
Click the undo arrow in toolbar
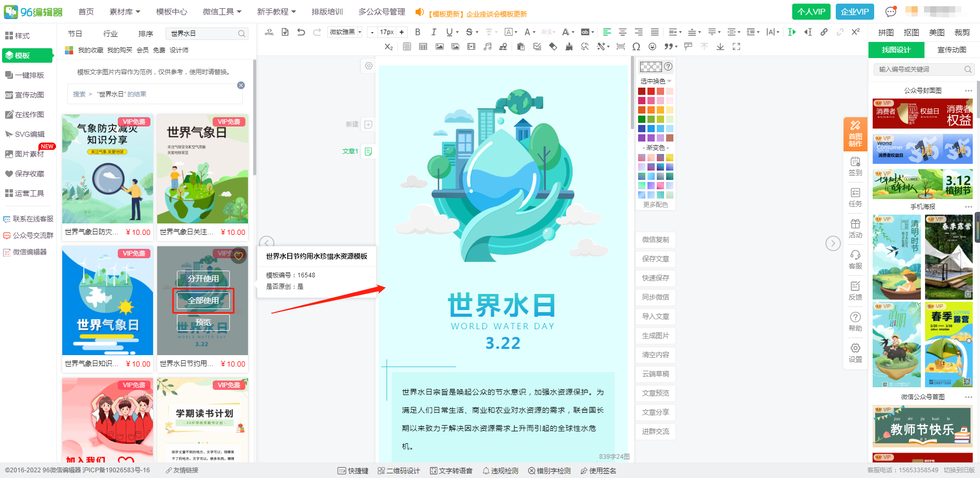tap(301, 32)
